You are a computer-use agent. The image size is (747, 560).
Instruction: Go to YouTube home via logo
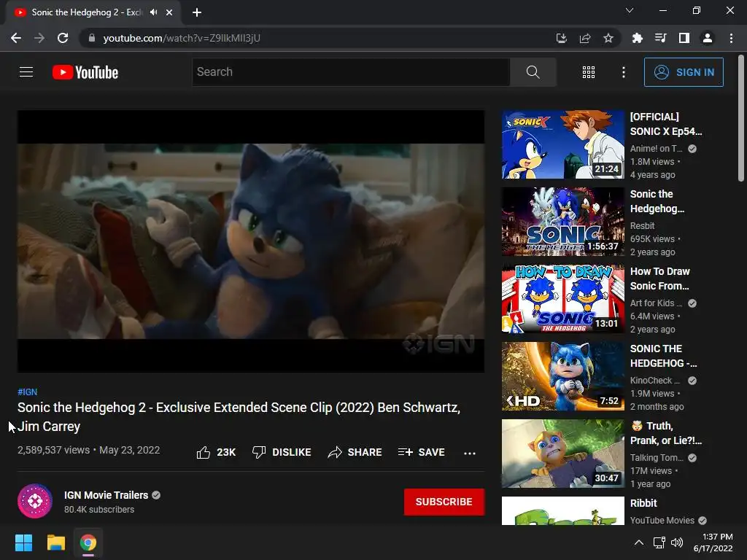pos(85,72)
